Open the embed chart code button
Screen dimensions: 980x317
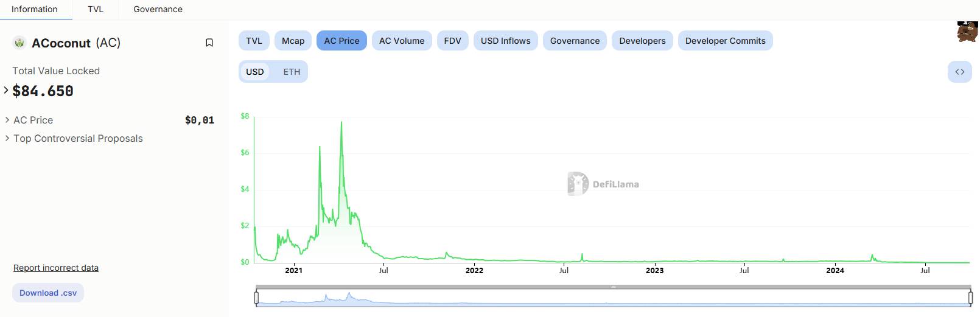(959, 72)
